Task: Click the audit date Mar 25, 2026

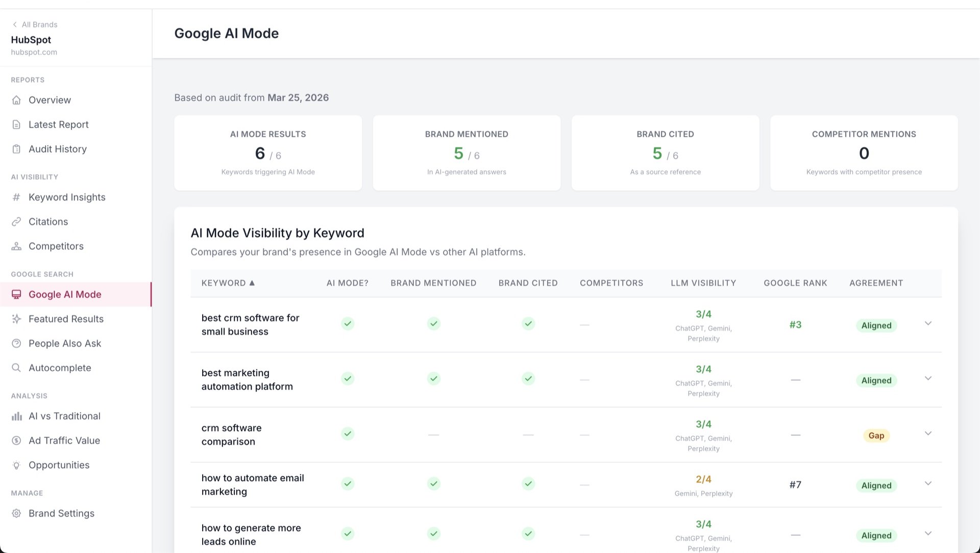Action: pyautogui.click(x=298, y=97)
